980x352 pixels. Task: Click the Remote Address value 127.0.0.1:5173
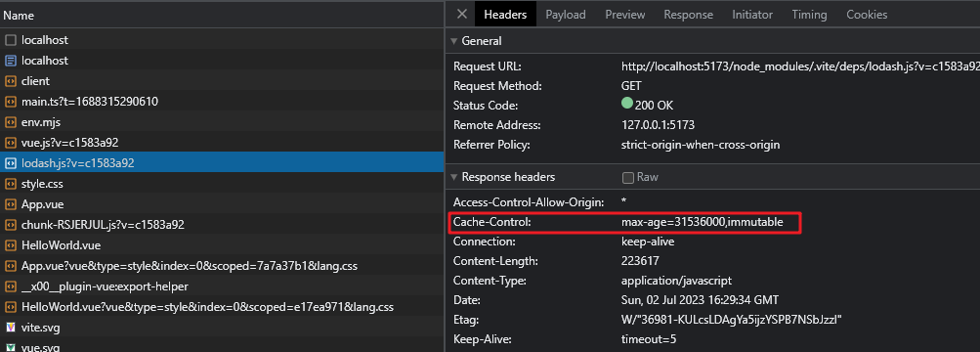click(659, 125)
